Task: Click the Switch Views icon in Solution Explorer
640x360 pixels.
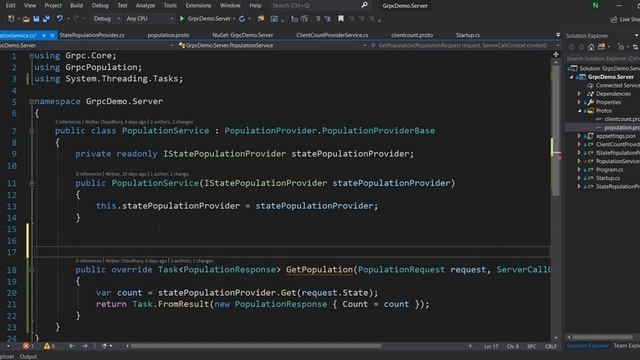Action: click(x=601, y=47)
